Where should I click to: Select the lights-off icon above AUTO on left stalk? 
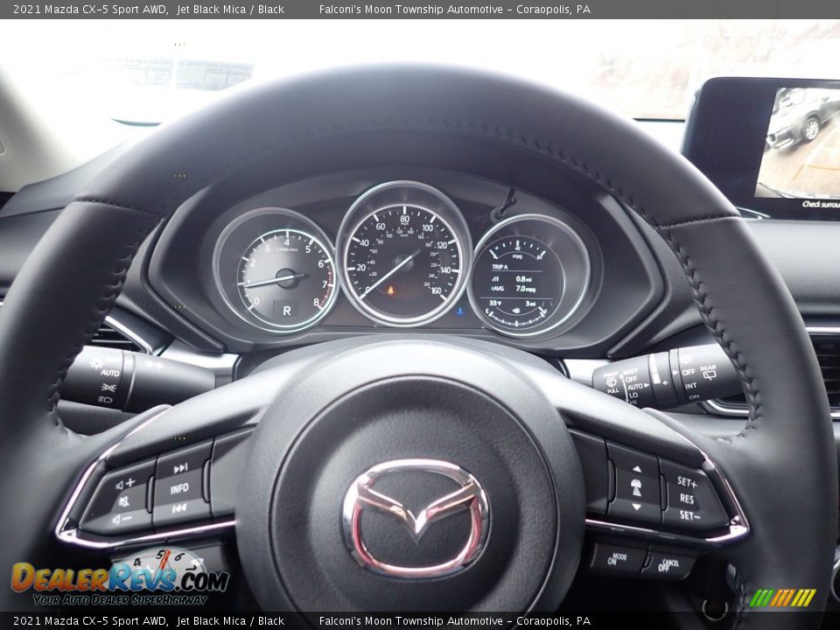(97, 364)
